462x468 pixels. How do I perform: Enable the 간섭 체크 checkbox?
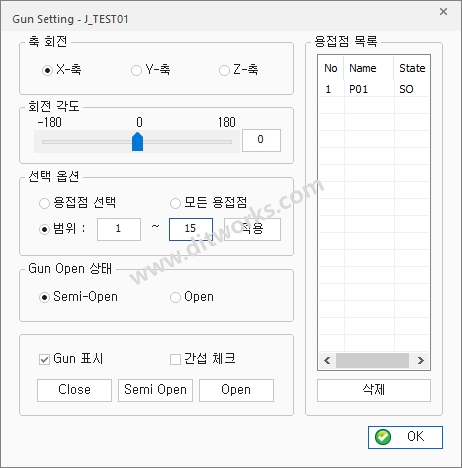click(x=175, y=359)
